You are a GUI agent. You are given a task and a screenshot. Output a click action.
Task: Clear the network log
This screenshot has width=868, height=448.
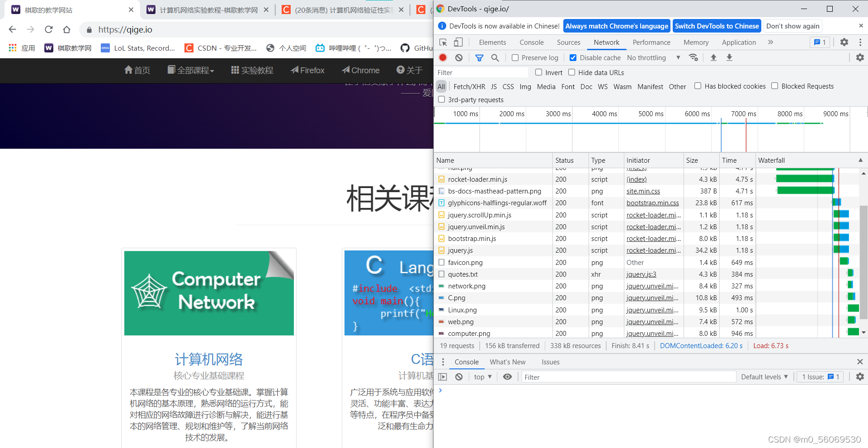[x=459, y=57]
